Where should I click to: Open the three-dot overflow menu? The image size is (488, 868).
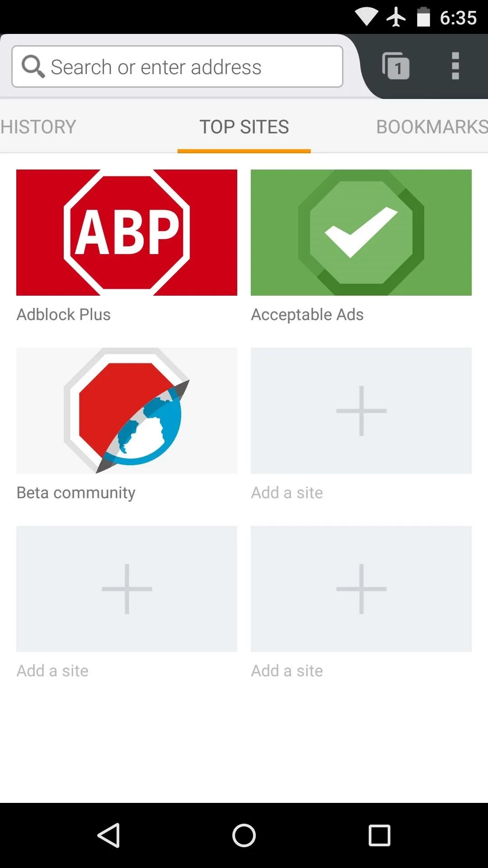455,66
